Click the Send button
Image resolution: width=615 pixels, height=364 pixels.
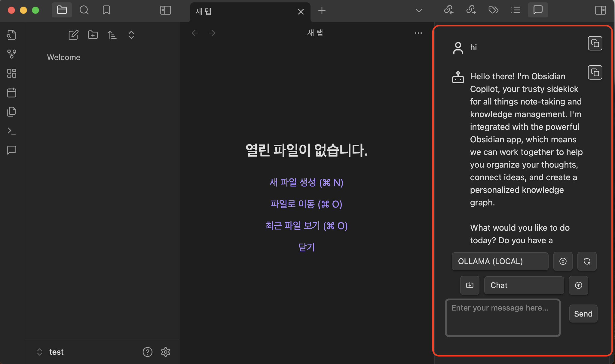583,314
